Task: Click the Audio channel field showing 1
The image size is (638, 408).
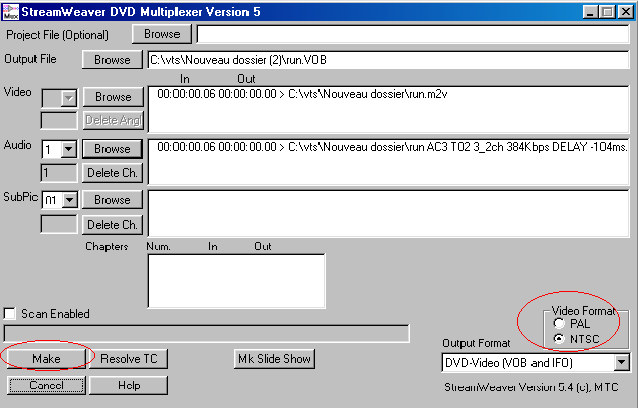Action: coord(59,173)
